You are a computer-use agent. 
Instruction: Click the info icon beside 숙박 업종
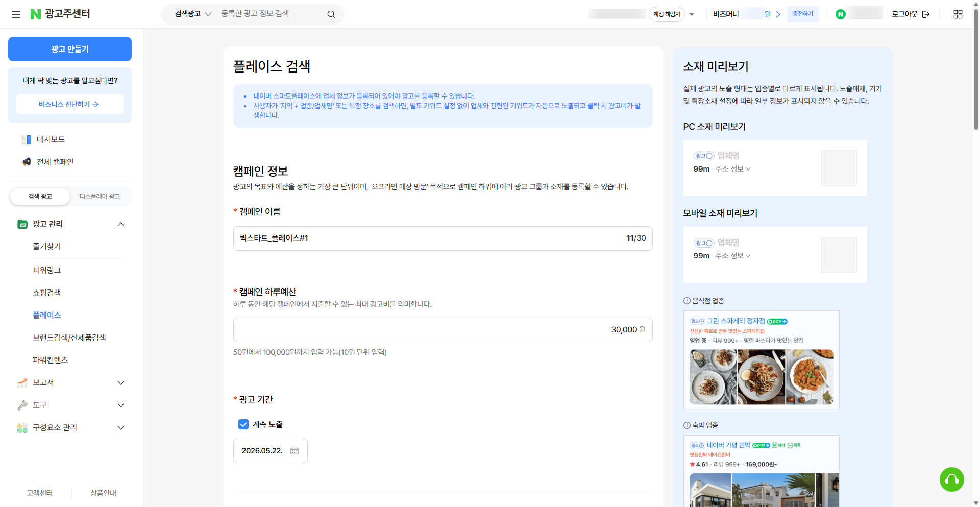pos(687,425)
